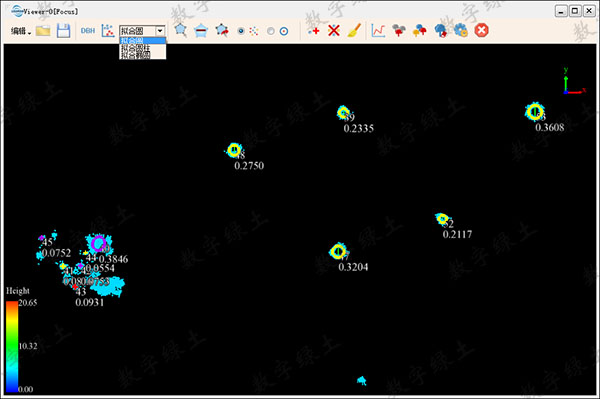Activate the DBH measurement tool
The image size is (600, 399).
coord(88,31)
